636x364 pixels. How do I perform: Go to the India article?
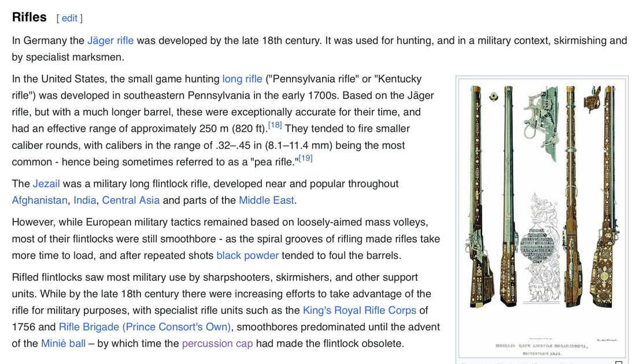(x=85, y=200)
